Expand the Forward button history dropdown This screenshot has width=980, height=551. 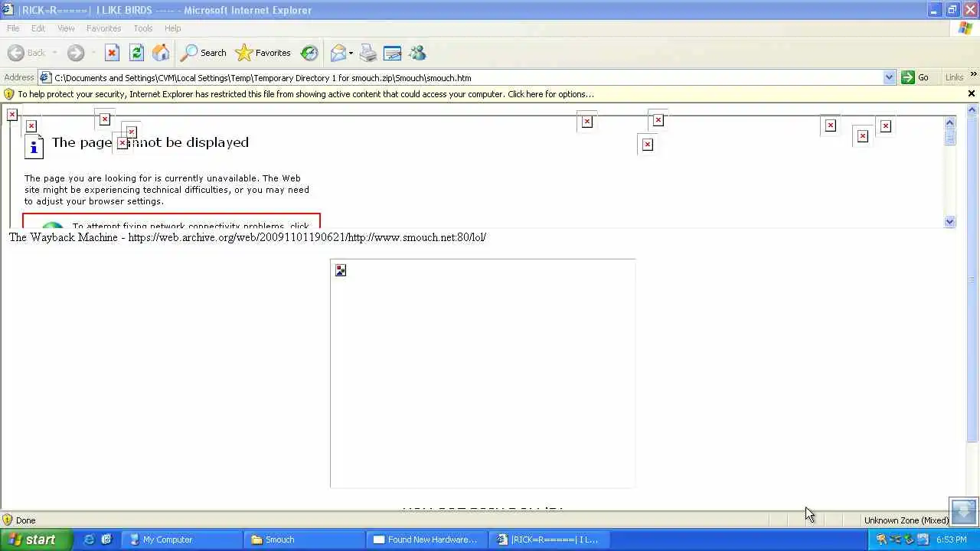point(93,53)
